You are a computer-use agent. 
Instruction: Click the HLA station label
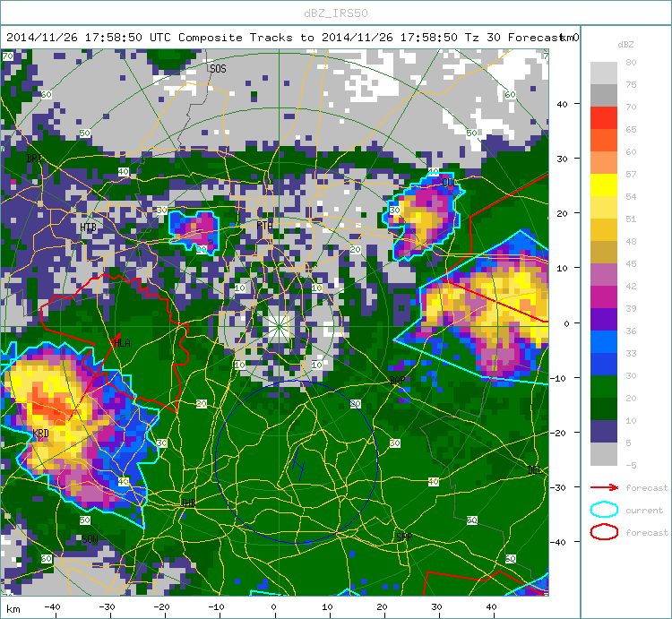point(122,343)
